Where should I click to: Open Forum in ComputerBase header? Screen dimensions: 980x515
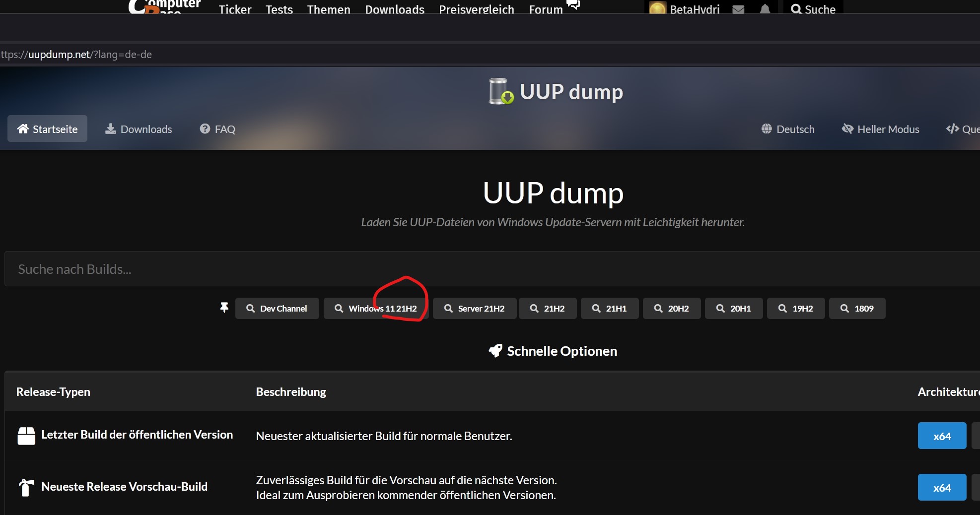(x=546, y=9)
